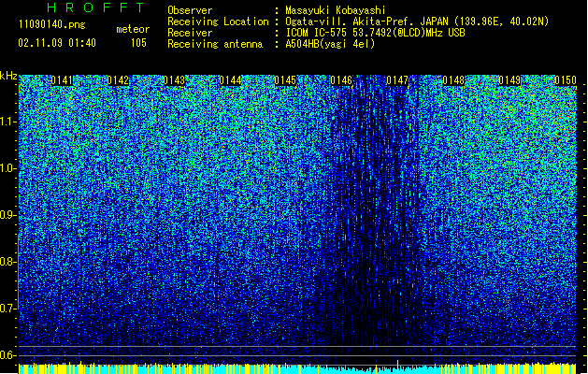588x374 pixels.
Task: Click time marker 0141
Action: pyautogui.click(x=62, y=80)
